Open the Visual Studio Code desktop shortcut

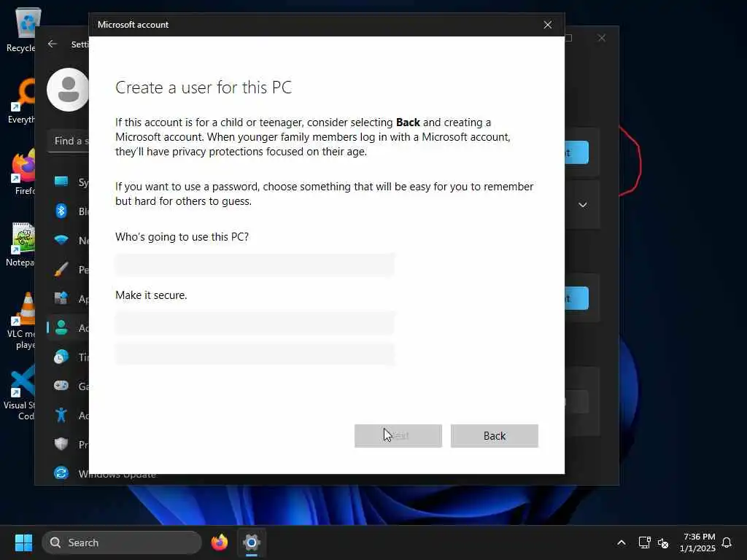pyautogui.click(x=20, y=393)
